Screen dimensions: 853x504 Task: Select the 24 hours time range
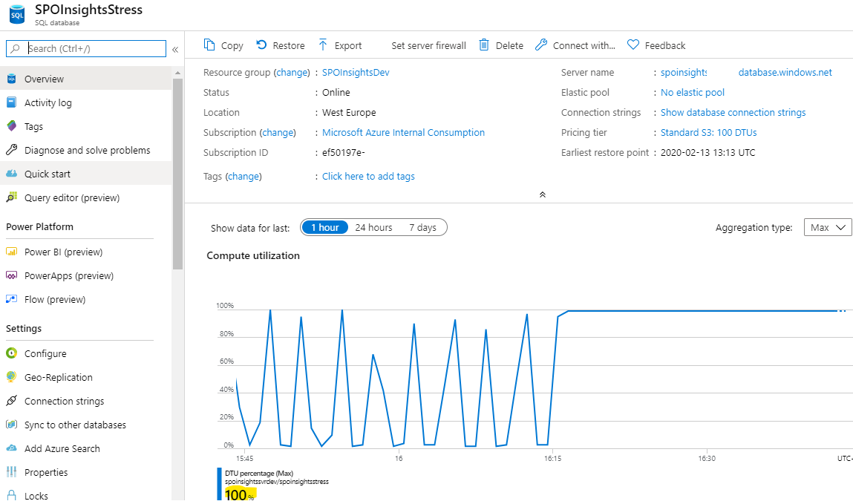pyautogui.click(x=373, y=227)
